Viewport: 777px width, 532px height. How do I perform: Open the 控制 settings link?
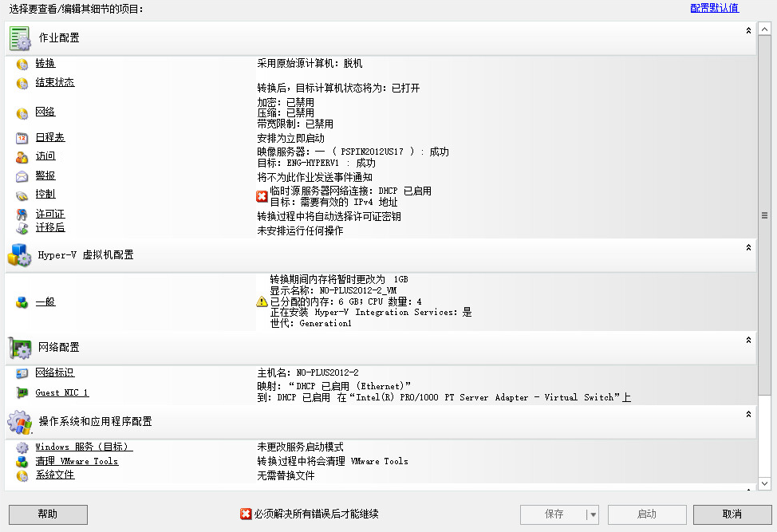point(45,194)
